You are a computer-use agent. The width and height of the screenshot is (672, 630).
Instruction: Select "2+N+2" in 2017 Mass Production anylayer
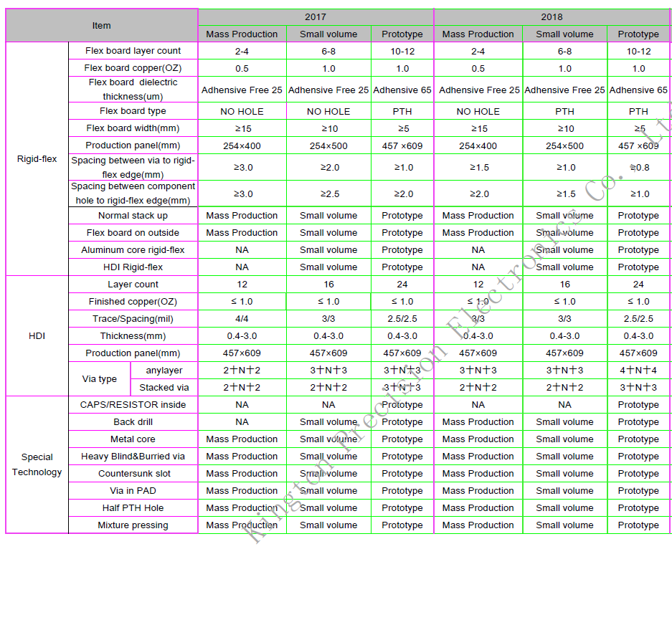242,370
